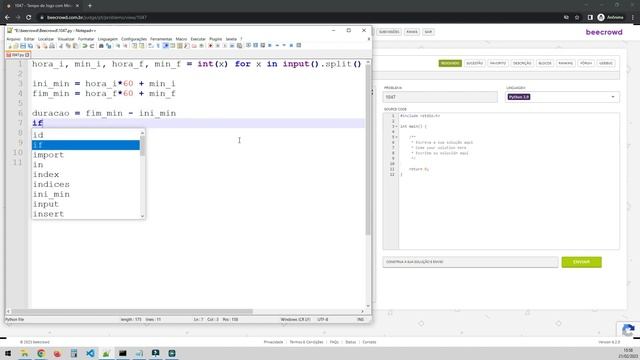Open the Janela menu
This screenshot has width=640, height=360.
pos(231,39)
